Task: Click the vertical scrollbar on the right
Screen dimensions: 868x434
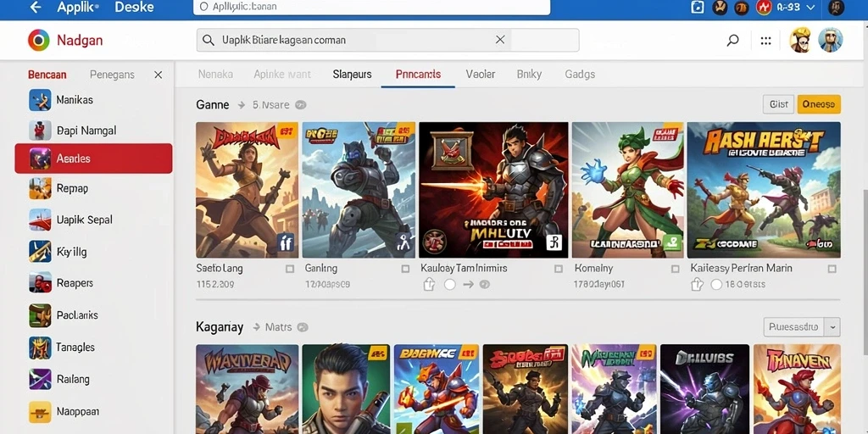Action: coord(865,271)
